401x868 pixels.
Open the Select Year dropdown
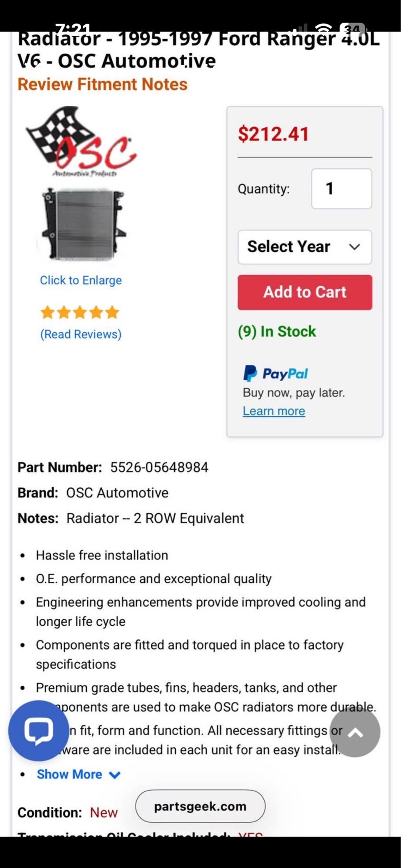click(x=305, y=247)
